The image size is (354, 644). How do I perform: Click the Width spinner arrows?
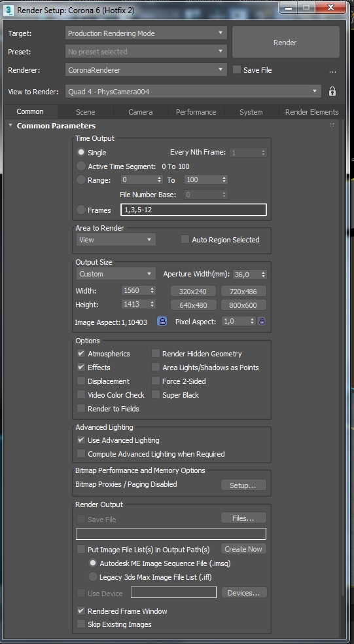coord(152,290)
